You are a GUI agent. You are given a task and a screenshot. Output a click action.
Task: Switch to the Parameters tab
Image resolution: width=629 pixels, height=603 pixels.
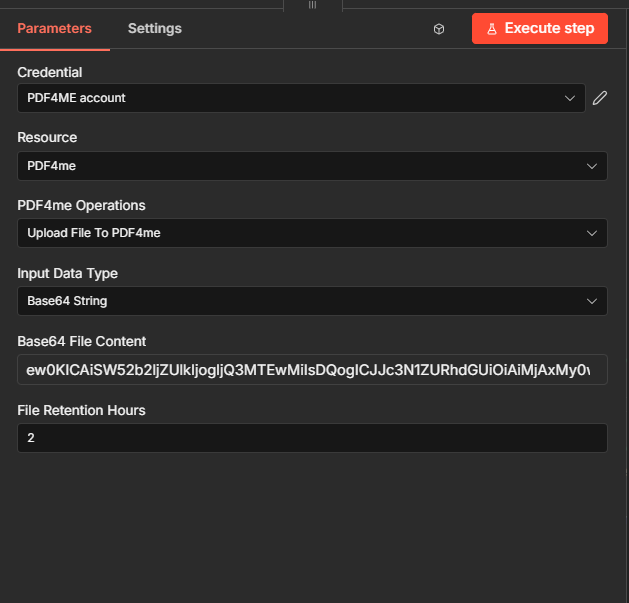coord(55,28)
